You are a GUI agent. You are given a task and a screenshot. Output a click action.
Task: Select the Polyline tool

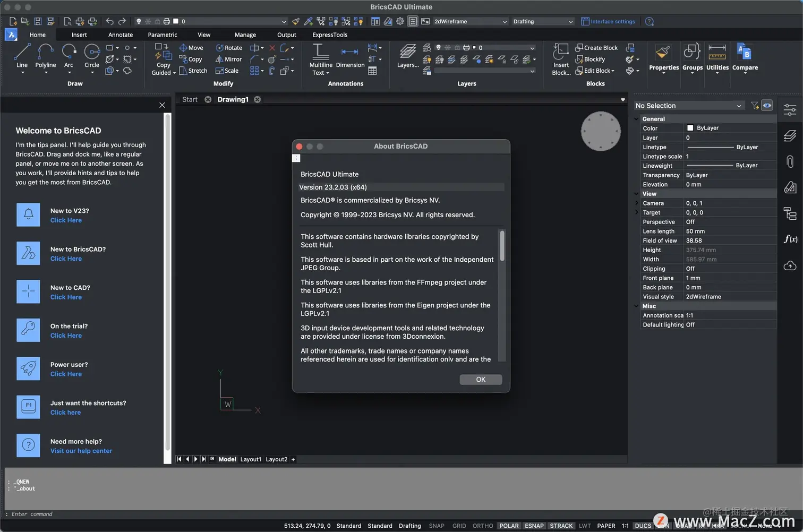pos(45,56)
